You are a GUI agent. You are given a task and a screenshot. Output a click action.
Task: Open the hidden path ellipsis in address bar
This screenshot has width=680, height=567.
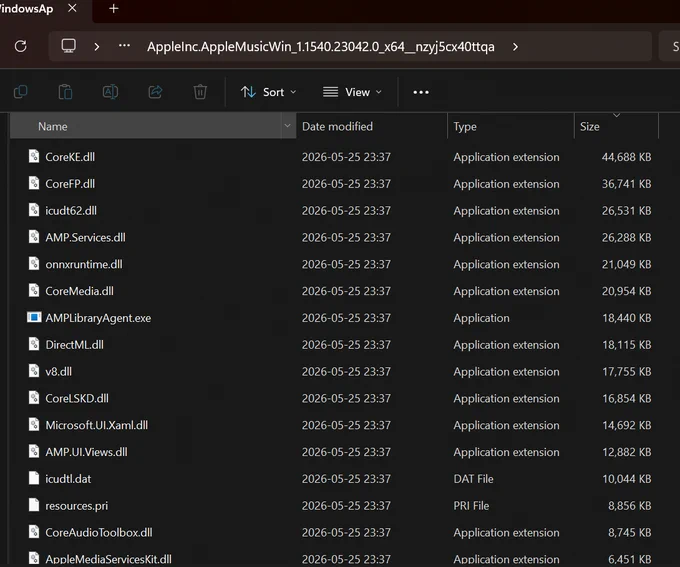click(124, 46)
